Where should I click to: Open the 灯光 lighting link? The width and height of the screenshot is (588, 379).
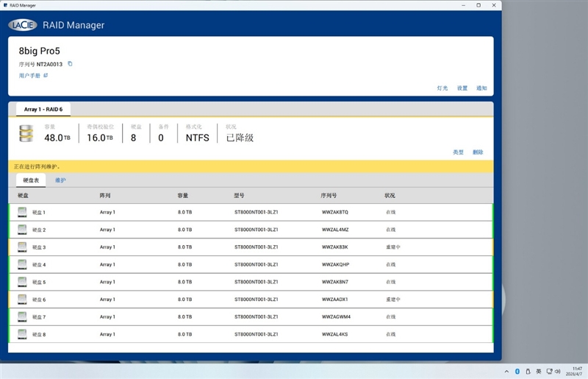tap(442, 88)
